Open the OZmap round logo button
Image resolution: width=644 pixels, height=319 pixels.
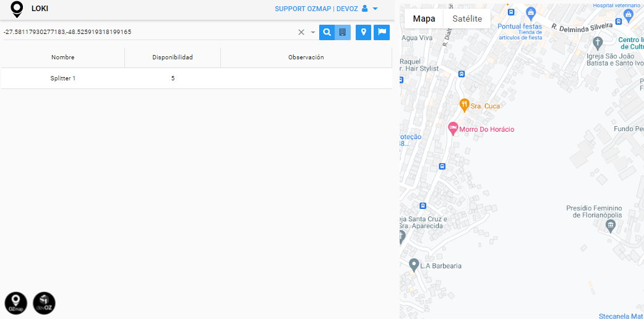tap(15, 304)
